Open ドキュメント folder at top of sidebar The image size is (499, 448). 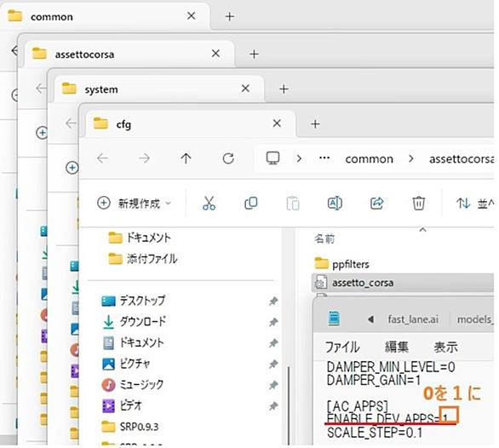[140, 238]
